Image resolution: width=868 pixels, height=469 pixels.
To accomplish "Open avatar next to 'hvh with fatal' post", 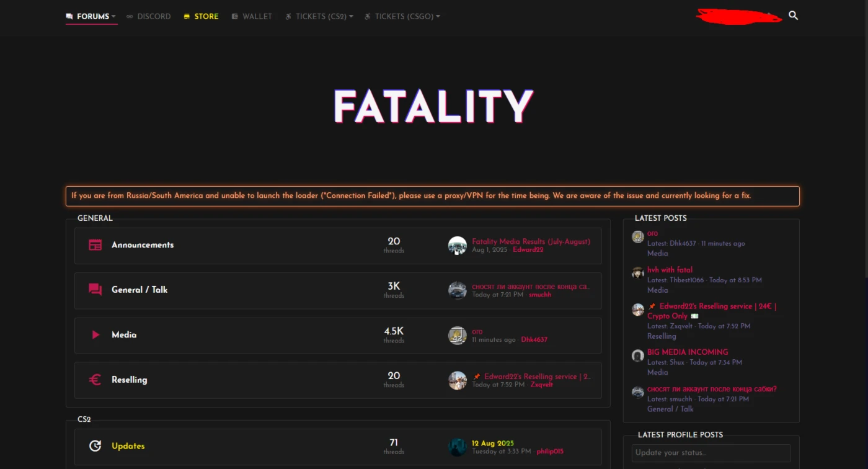I will tap(638, 273).
